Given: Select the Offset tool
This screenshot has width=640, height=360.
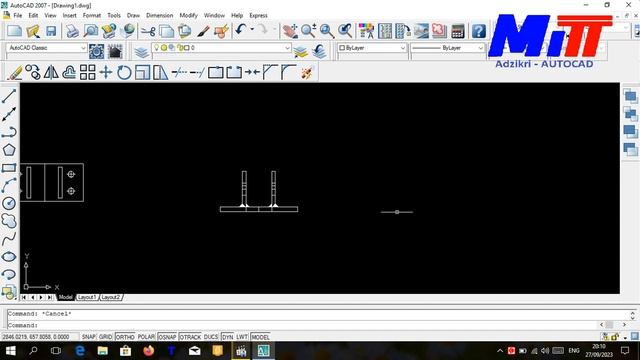Looking at the screenshot, I should pyautogui.click(x=69, y=73).
